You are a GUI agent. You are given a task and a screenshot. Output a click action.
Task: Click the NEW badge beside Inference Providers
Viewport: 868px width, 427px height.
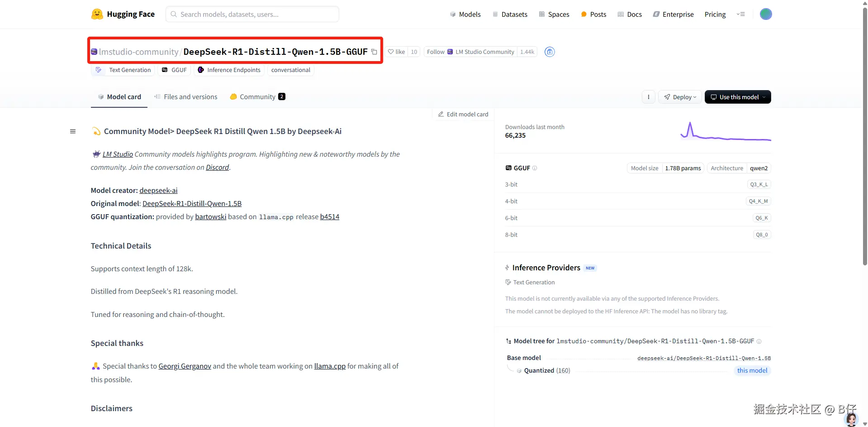point(590,268)
